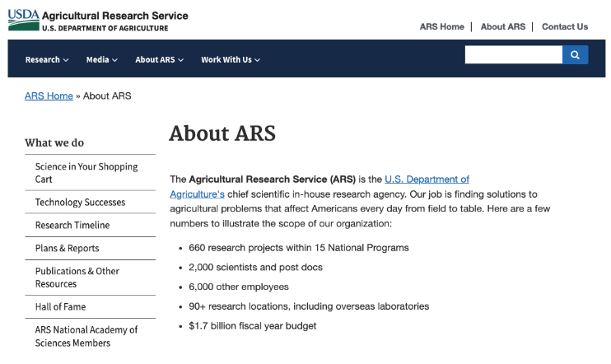Go to ARS Home in top links

pyautogui.click(x=441, y=26)
